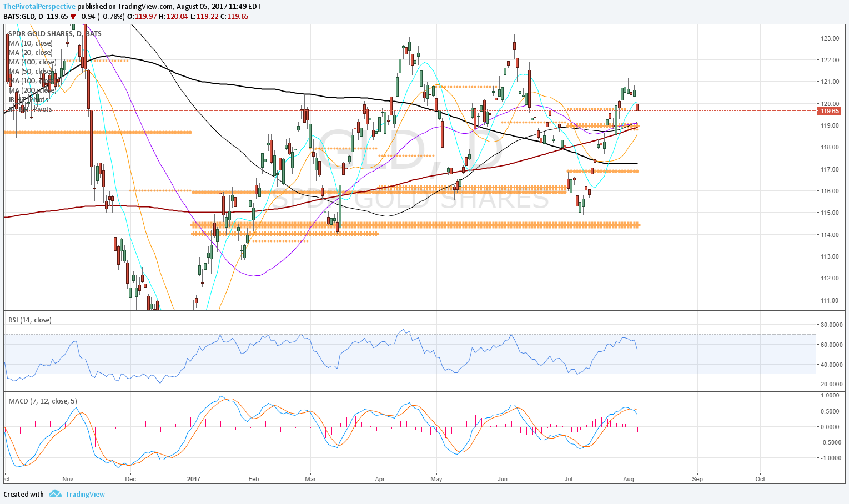Image resolution: width=849 pixels, height=504 pixels.
Task: Click the 40.0000 RSI axis label
Action: click(831, 365)
